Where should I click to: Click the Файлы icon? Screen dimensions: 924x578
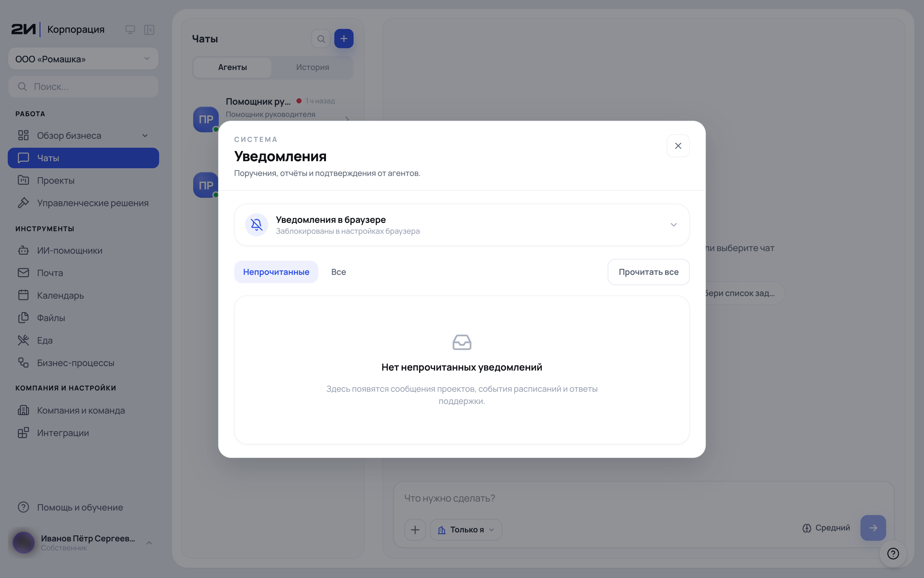(23, 318)
